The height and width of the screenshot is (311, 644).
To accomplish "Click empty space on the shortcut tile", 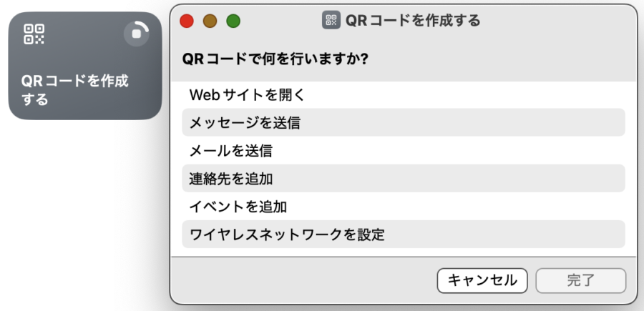I will [86, 50].
